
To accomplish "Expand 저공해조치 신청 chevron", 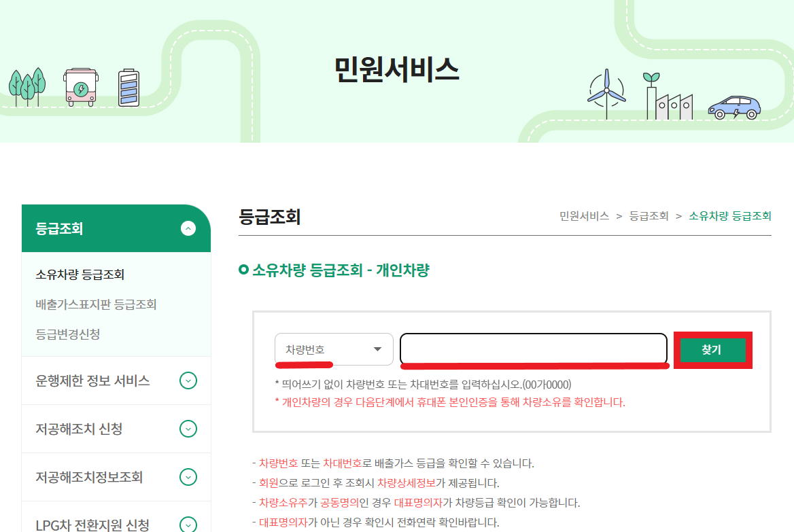I will [x=188, y=429].
